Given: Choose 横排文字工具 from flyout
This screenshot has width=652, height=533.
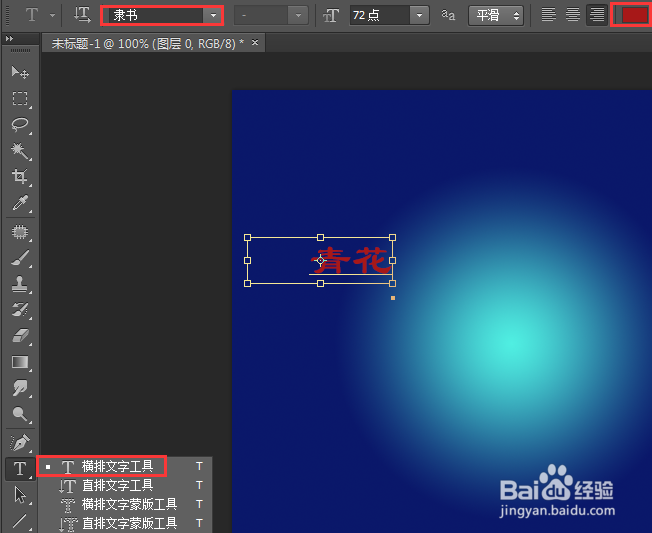Looking at the screenshot, I should coord(117,466).
